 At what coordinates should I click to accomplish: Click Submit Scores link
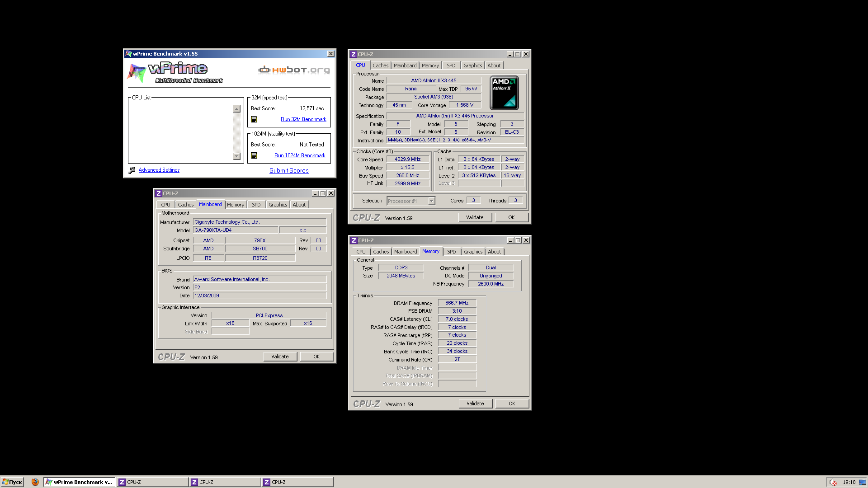pyautogui.click(x=289, y=171)
